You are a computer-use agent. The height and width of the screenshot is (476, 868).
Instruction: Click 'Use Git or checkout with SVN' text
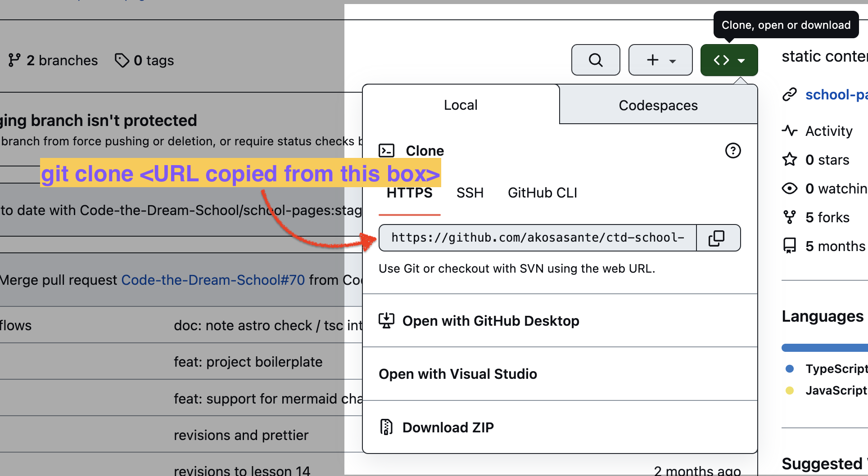tap(517, 269)
